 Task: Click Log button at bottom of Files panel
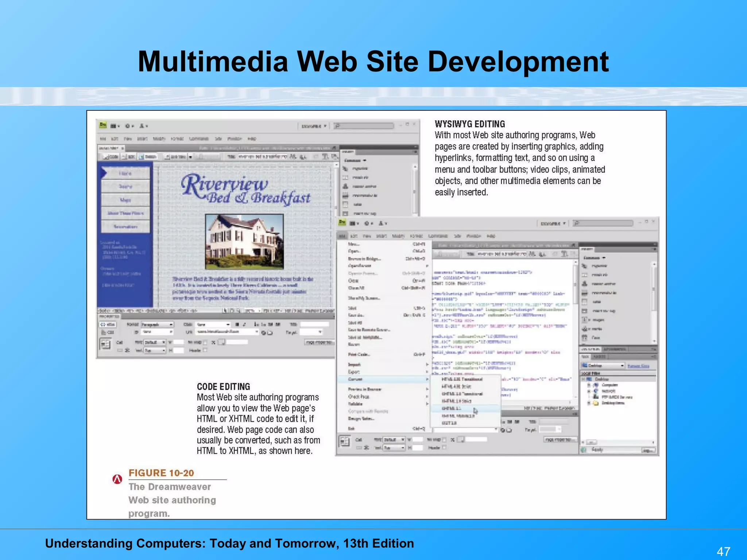(x=648, y=451)
